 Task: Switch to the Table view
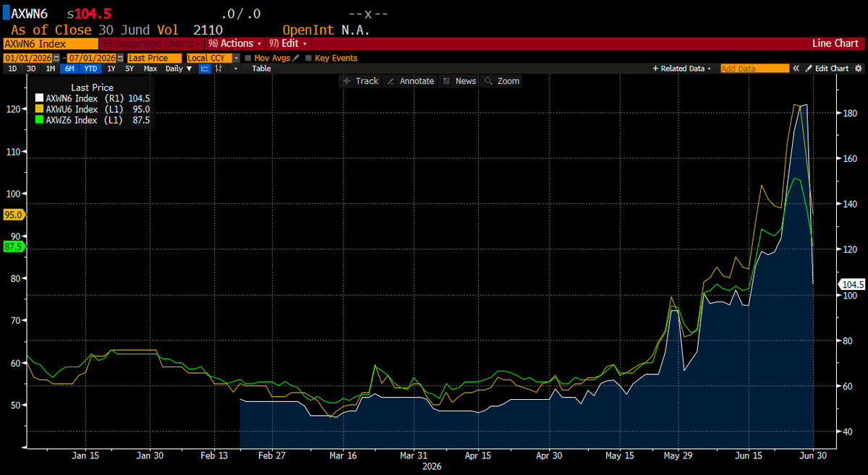[x=261, y=69]
